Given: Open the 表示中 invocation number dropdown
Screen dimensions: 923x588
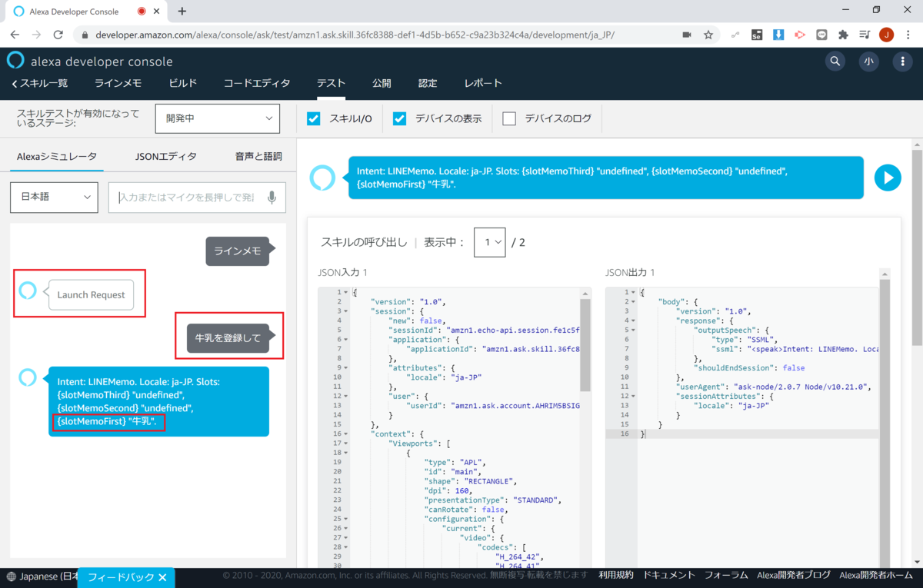Looking at the screenshot, I should (490, 242).
